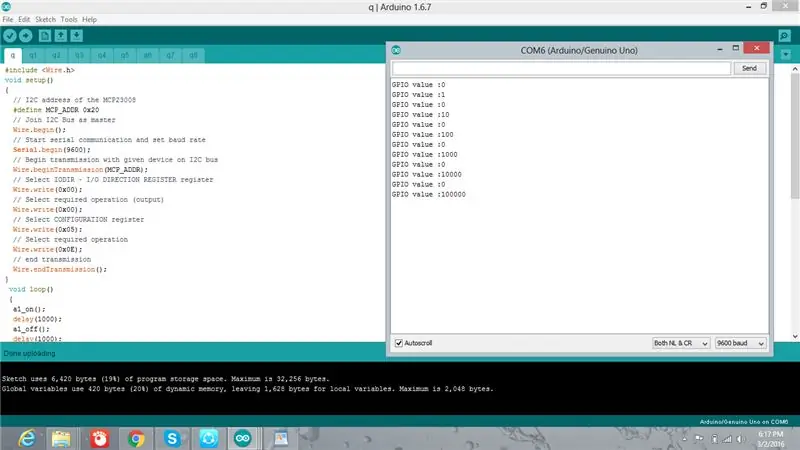Click the Arduino IDE taskbar icon
The width and height of the screenshot is (800, 450).
pos(243,439)
